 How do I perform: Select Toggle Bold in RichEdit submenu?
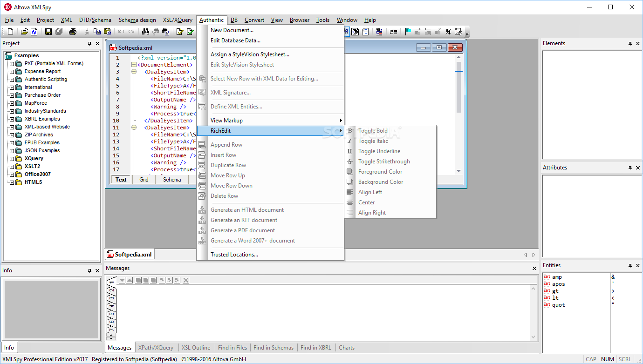point(390,131)
